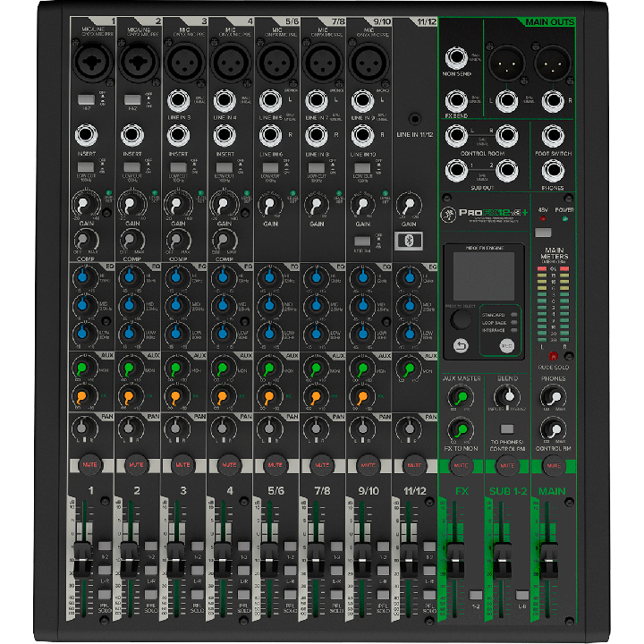The height and width of the screenshot is (644, 644).
Task: Toggle the USB 3-4 switch on channel 9/10
Action: (x=362, y=241)
